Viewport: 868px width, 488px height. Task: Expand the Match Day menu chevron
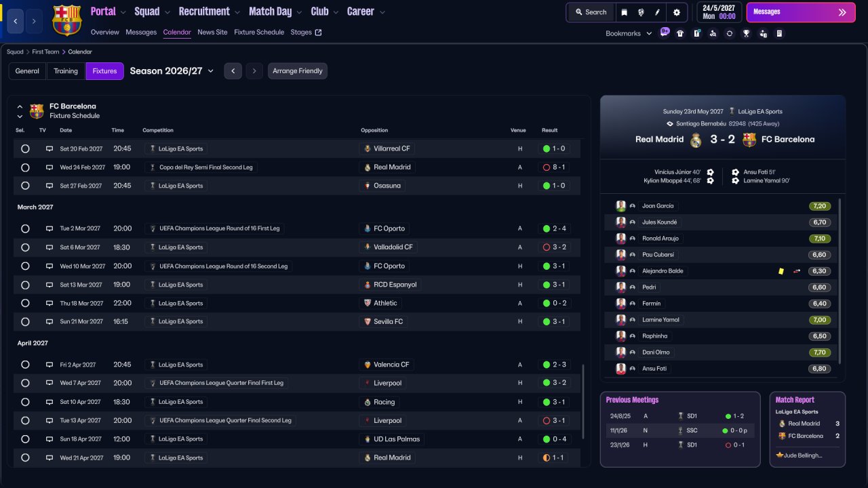[299, 12]
